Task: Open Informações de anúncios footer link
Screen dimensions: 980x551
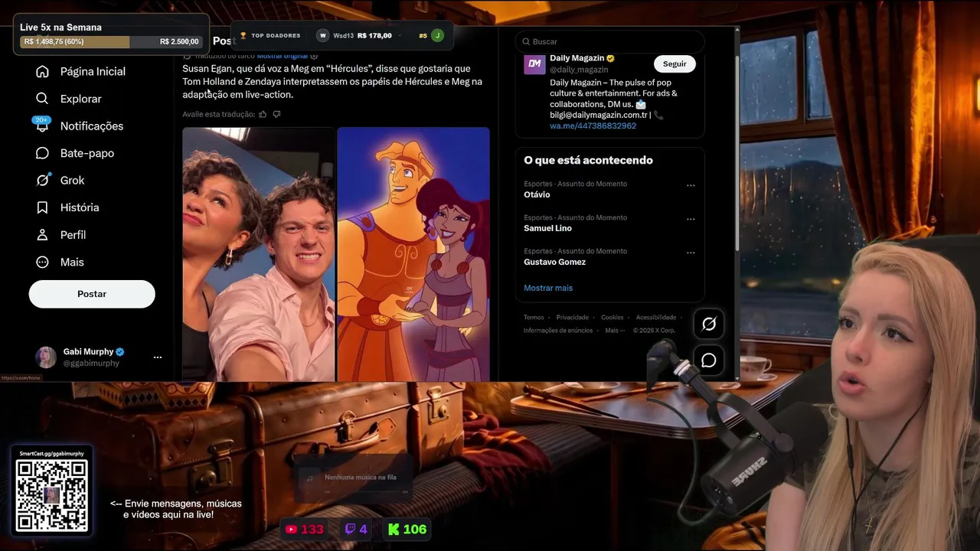Action: pyautogui.click(x=558, y=331)
